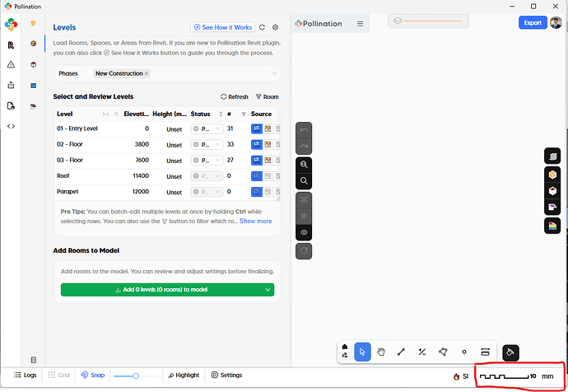This screenshot has height=392, width=568.
Task: Select the arrow pointer selection tool
Action: (x=362, y=352)
